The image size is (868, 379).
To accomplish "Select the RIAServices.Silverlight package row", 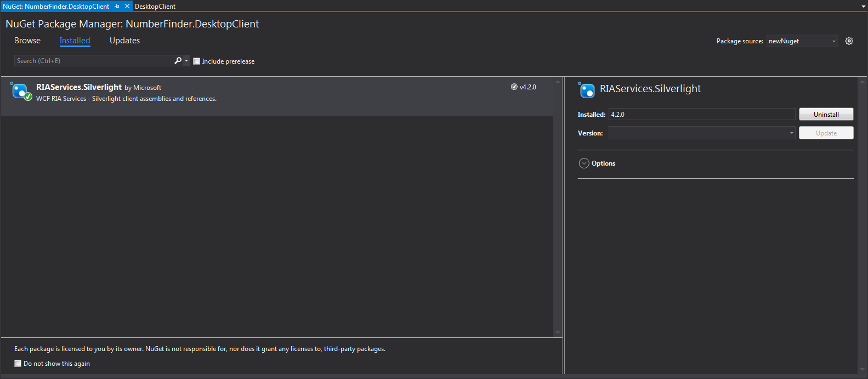I will tap(277, 97).
